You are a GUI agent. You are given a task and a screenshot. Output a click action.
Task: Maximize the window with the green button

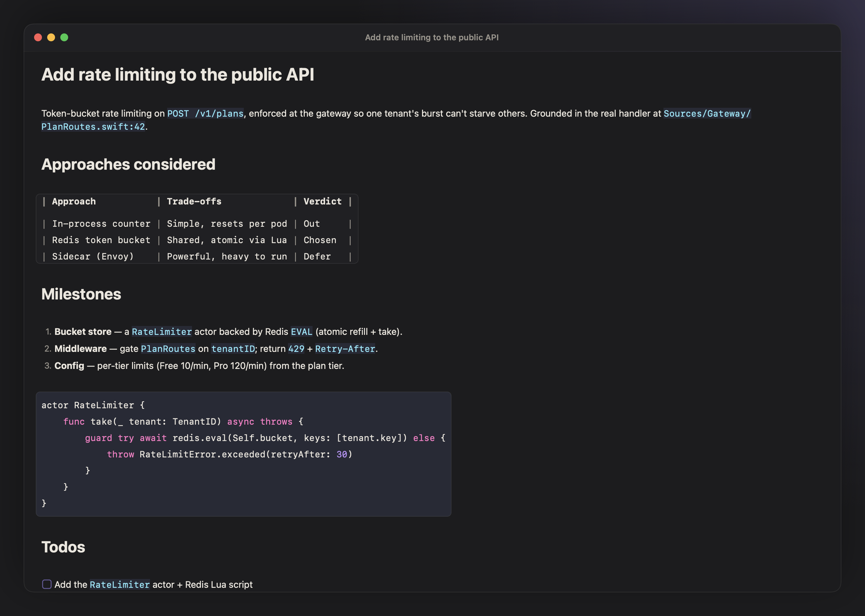65,37
